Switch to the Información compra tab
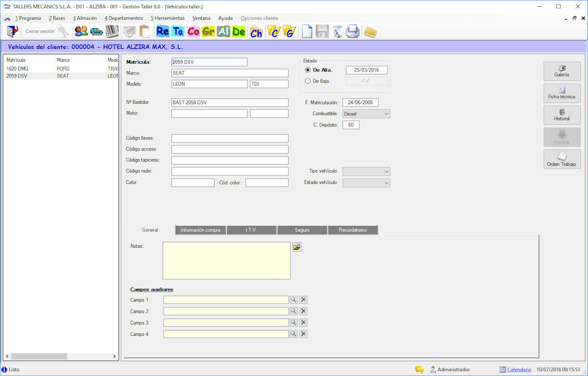The image size is (588, 376). pos(200,230)
